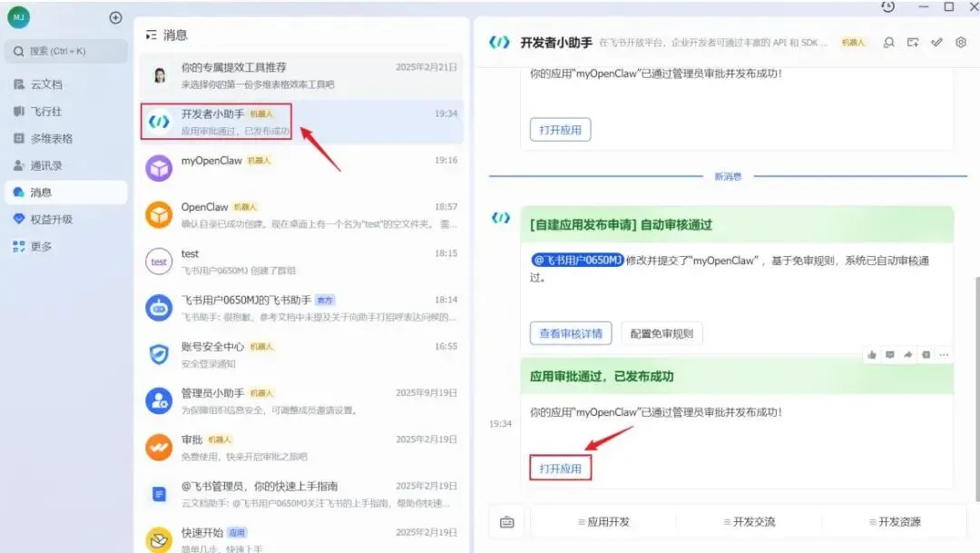Open 飞行社 in sidebar
This screenshot has width=980, height=553.
point(66,112)
